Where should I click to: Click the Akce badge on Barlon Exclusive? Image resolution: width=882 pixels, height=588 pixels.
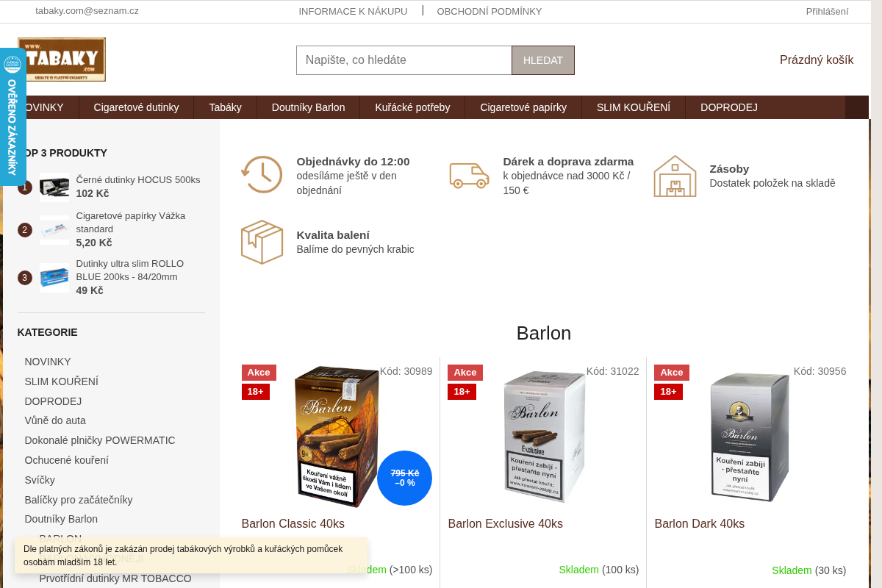pos(465,373)
